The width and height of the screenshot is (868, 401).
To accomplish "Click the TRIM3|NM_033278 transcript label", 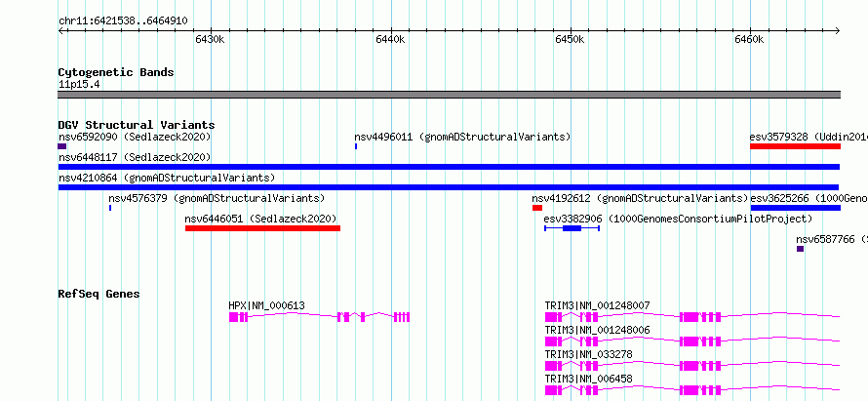I will 588,354.
